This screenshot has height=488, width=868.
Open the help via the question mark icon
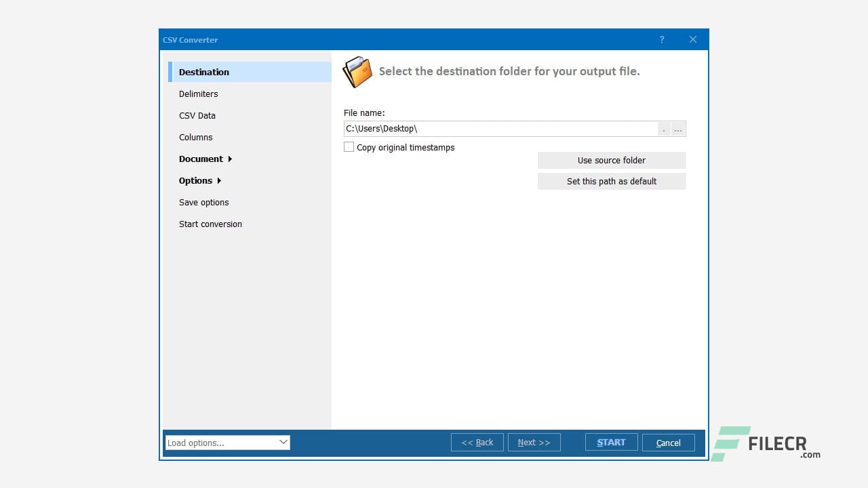pyautogui.click(x=661, y=39)
